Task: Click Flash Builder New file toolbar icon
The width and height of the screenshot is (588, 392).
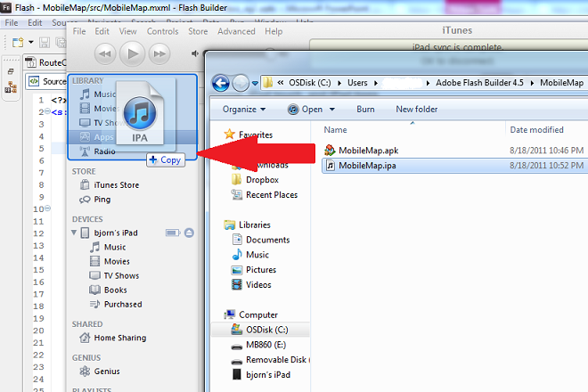Action: [x=18, y=43]
